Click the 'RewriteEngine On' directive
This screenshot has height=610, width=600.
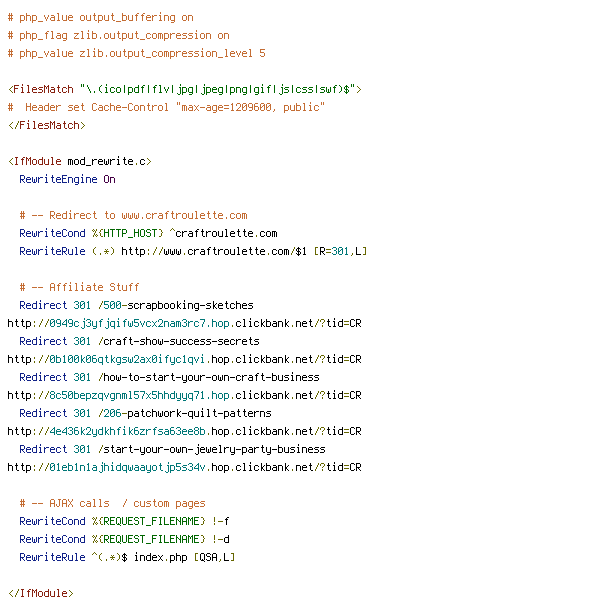coord(67,179)
